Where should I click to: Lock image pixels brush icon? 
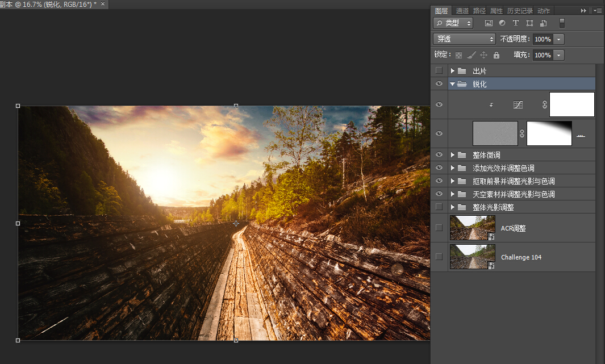[x=471, y=55]
